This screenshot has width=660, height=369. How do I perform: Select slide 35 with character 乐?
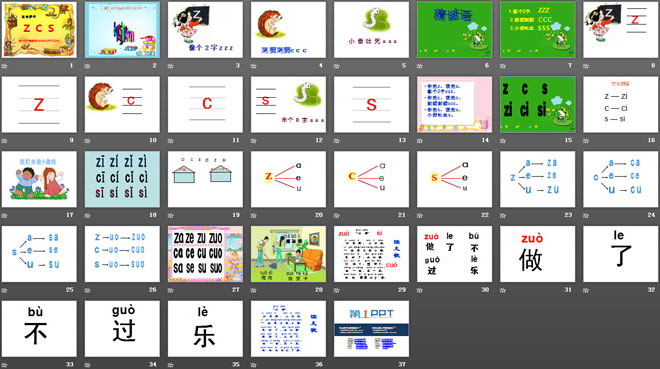click(205, 329)
